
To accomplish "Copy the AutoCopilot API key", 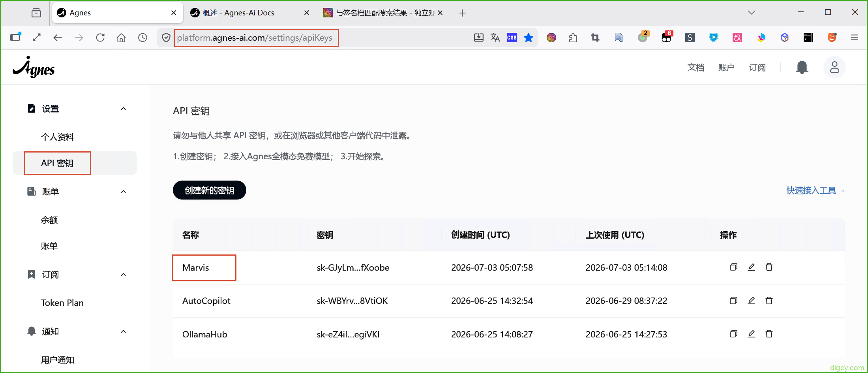I will [x=733, y=301].
